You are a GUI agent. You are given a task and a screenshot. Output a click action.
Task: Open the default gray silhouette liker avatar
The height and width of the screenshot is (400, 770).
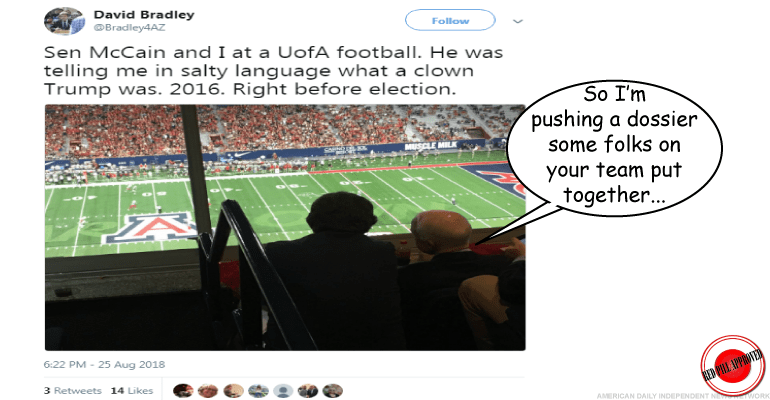click(x=283, y=391)
